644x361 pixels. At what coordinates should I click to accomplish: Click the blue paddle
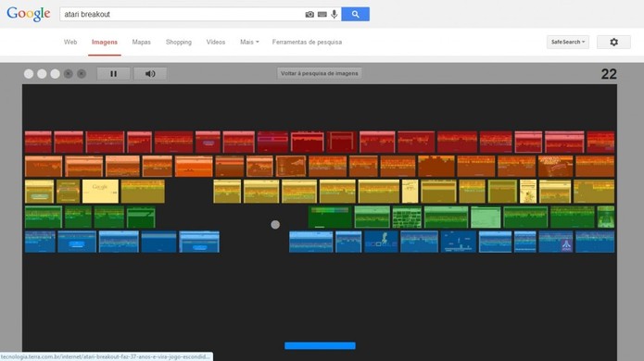tap(320, 346)
